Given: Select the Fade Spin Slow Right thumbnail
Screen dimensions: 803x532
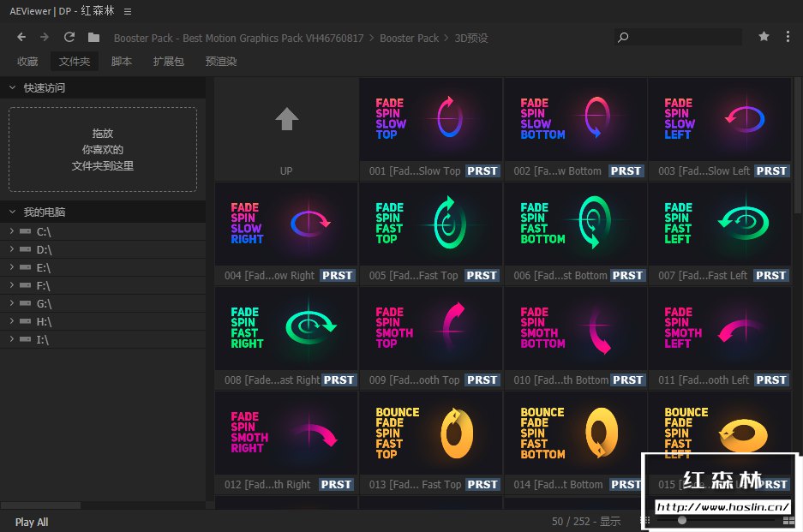Looking at the screenshot, I should coord(286,224).
